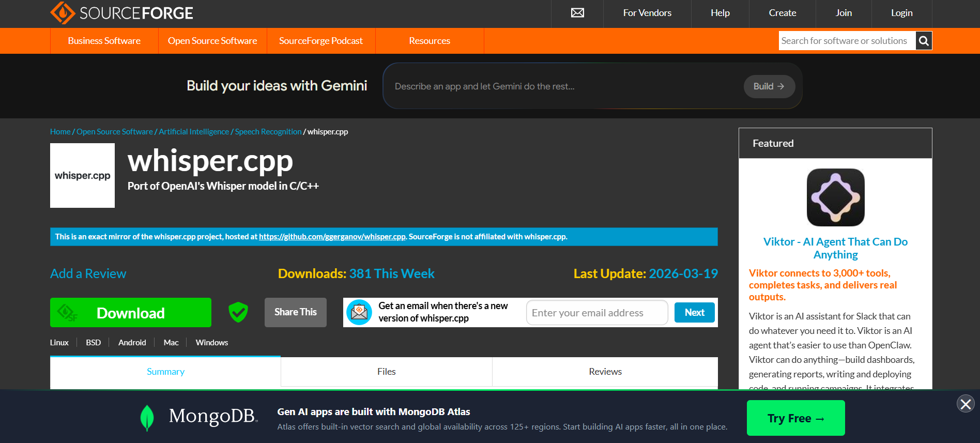Viewport: 980px width, 443px height.
Task: Click the 'Downloads: 381 This Week' text
Action: coord(356,273)
